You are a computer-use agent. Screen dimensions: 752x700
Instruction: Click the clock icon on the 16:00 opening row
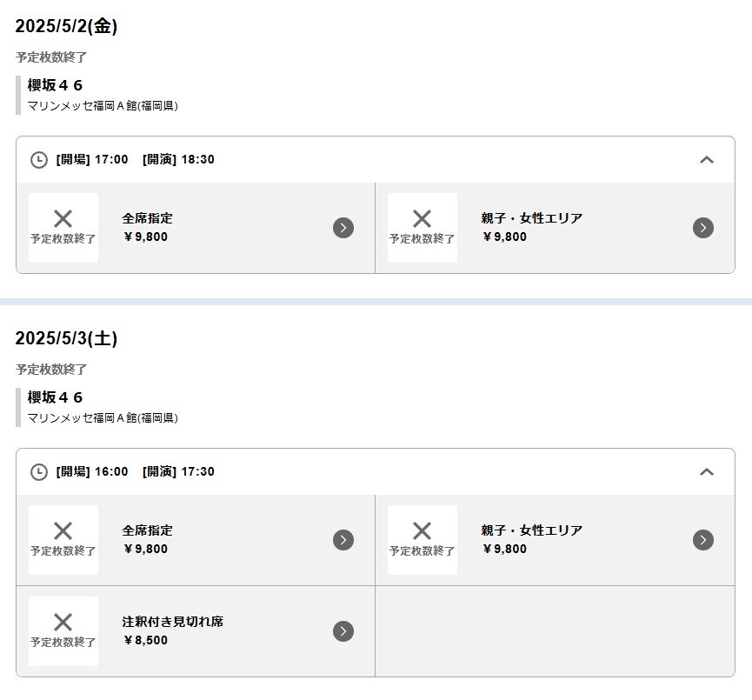(39, 472)
